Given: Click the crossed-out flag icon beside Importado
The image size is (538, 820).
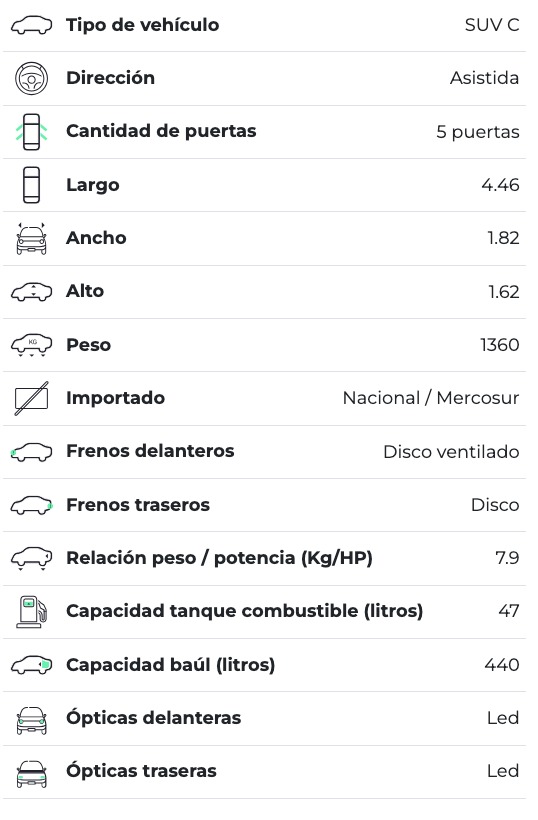Looking at the screenshot, I should click(31, 398).
